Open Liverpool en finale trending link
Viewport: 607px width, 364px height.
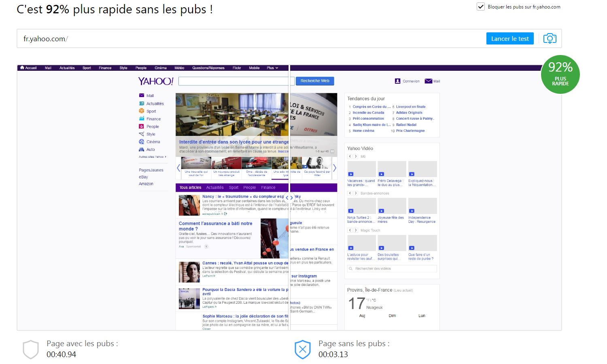pyautogui.click(x=411, y=107)
